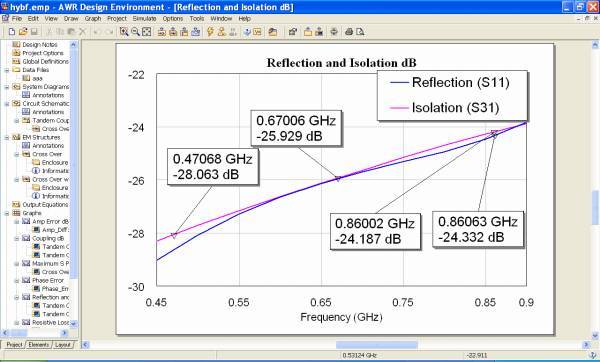
Task: Click the Redo arrow toolbar icon
Action: coord(108,32)
